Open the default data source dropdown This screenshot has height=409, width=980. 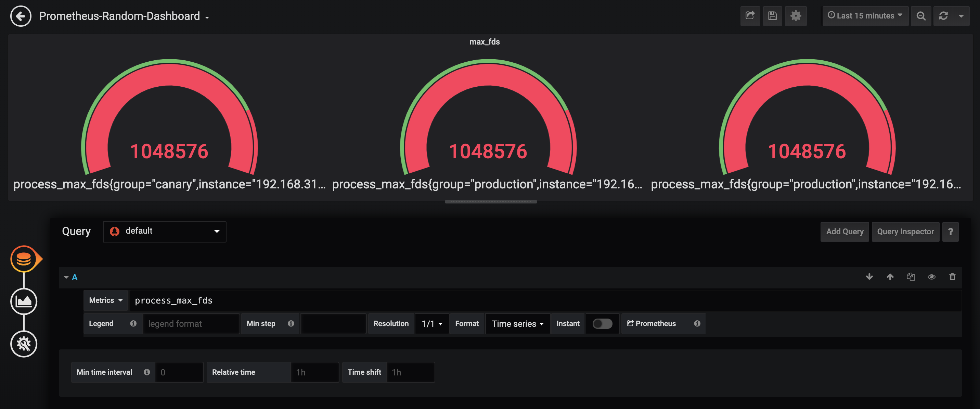165,232
